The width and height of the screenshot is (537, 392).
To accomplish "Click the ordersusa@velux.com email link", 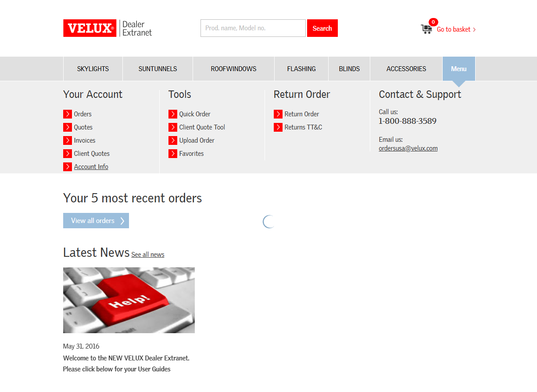I will (408, 148).
